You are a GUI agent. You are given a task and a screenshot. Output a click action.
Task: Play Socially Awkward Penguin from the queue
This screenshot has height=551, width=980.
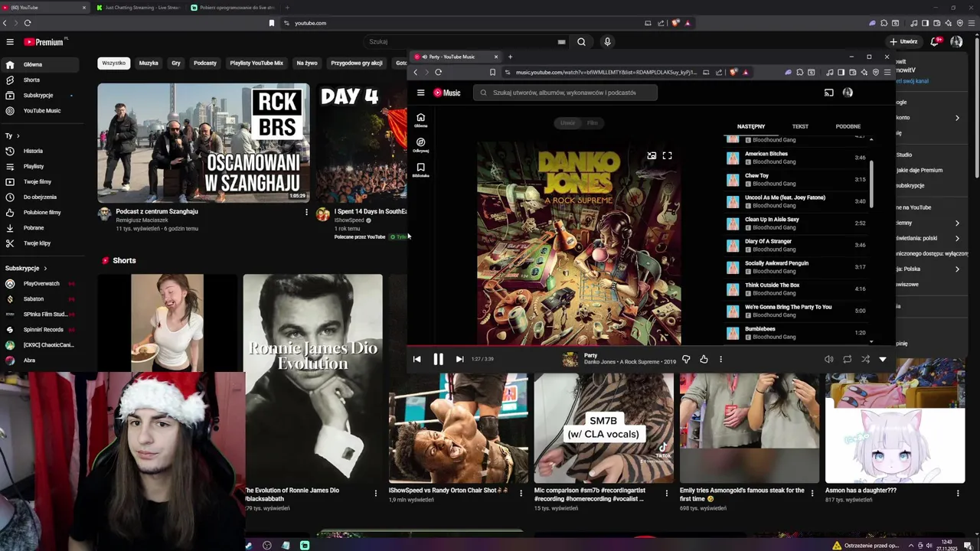pos(796,267)
